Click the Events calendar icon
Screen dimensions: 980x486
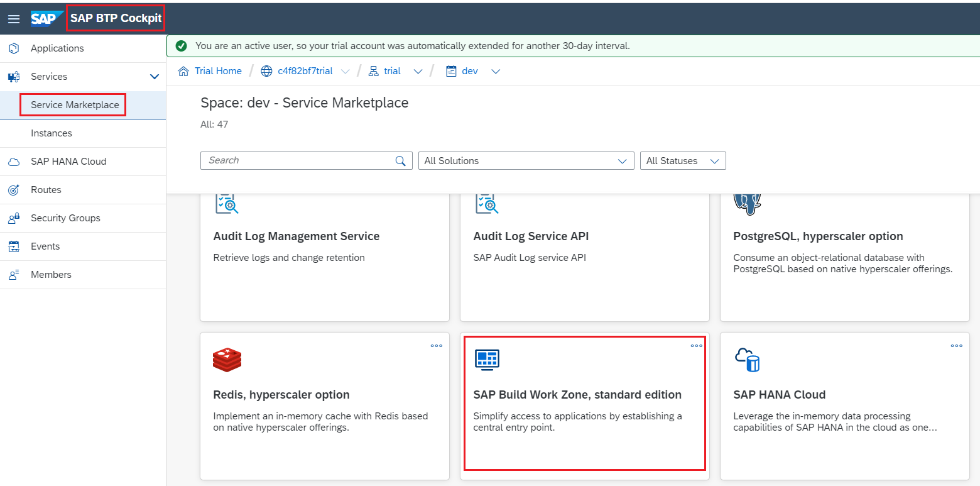[x=14, y=246]
